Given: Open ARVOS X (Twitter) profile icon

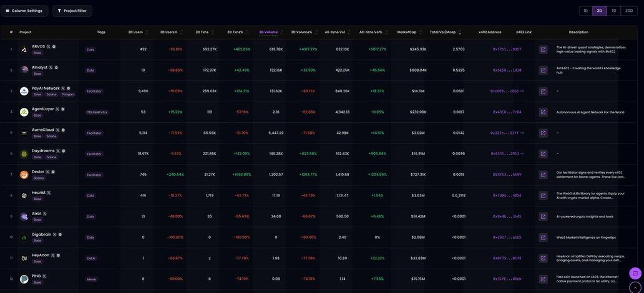Looking at the screenshot, I should tap(48, 47).
